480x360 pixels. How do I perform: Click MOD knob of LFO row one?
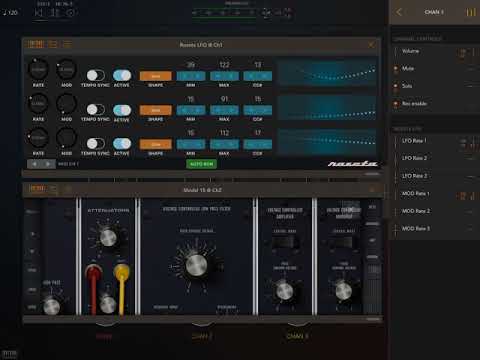tap(66, 70)
